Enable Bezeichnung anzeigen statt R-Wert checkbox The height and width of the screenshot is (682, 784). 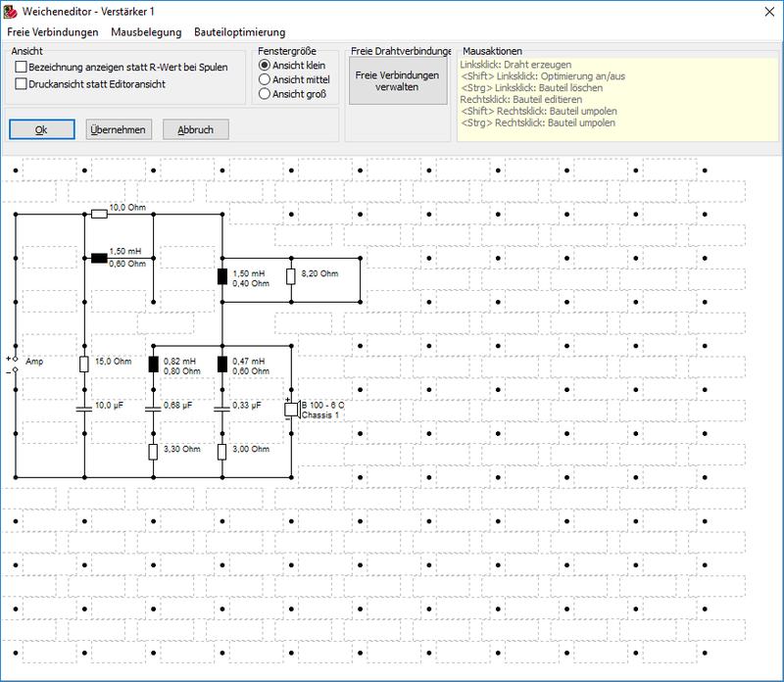click(22, 67)
